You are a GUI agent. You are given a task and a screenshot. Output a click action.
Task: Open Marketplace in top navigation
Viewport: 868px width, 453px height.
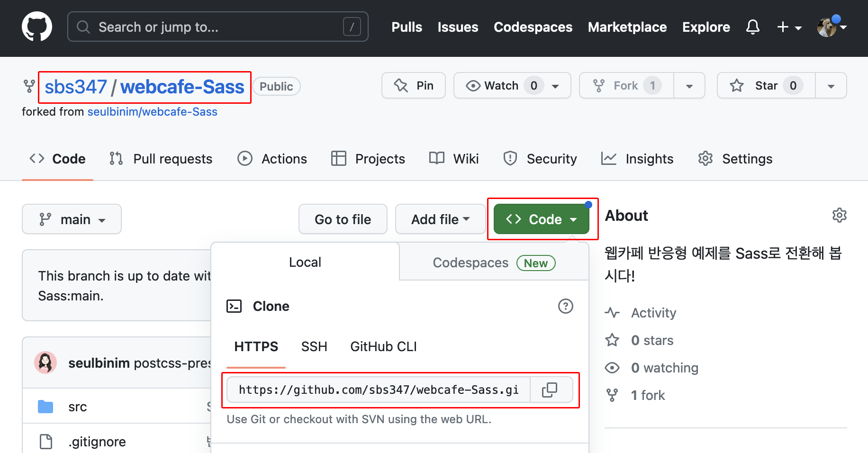click(627, 27)
